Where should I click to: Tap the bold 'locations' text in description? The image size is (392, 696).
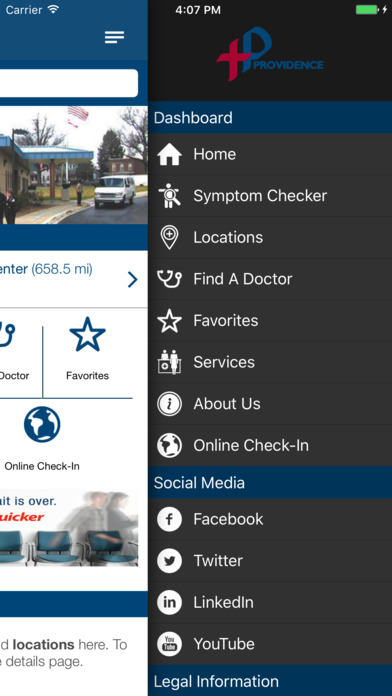coord(43,644)
